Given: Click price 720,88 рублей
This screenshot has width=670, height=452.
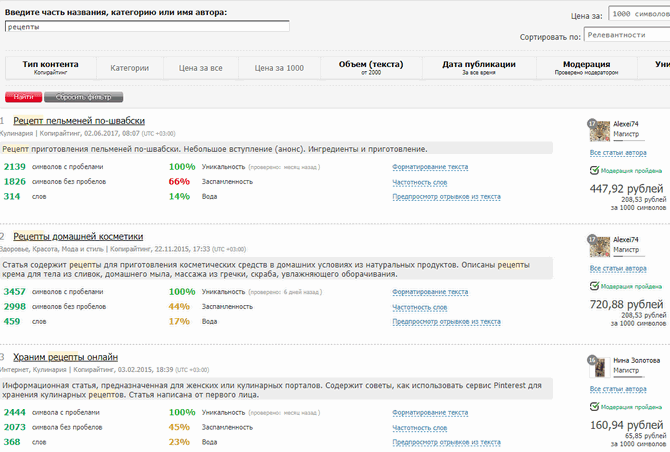Looking at the screenshot, I should pos(626,304).
